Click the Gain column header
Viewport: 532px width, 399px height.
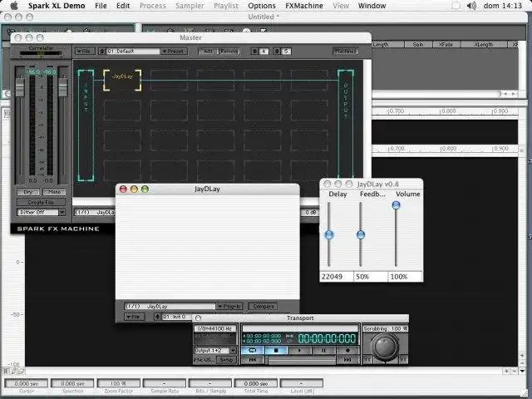[x=418, y=44]
